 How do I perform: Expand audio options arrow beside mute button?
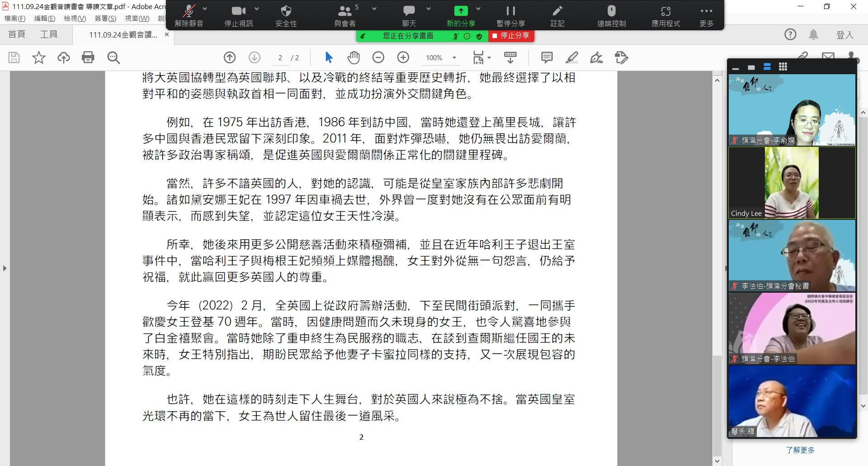[205, 9]
